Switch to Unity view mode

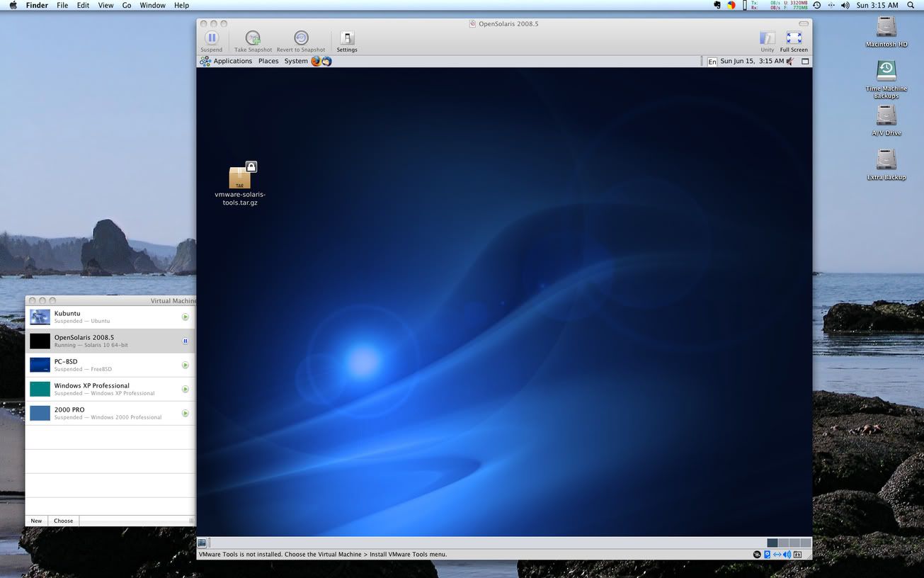pos(767,38)
